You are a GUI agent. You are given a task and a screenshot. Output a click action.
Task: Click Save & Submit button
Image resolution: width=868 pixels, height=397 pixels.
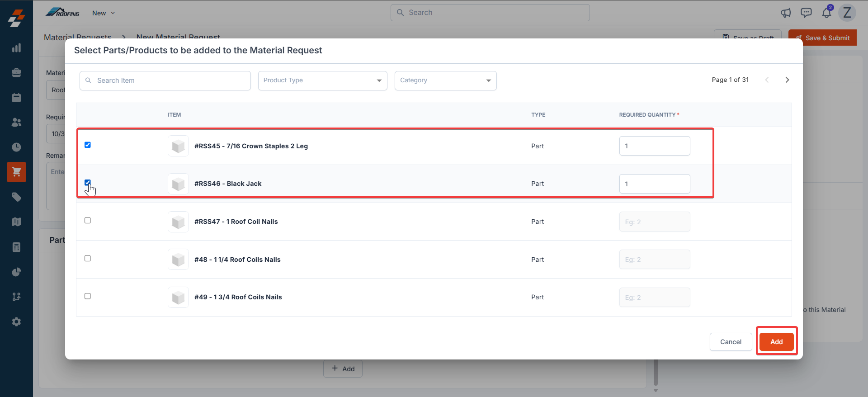pyautogui.click(x=822, y=38)
